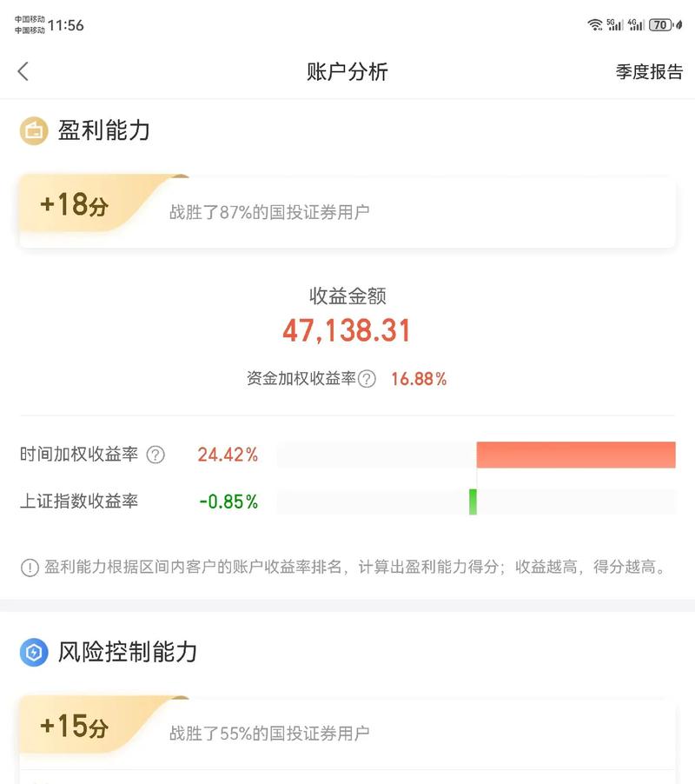Tap help icon beside 时间加权收益率
695x784 pixels.
[156, 455]
